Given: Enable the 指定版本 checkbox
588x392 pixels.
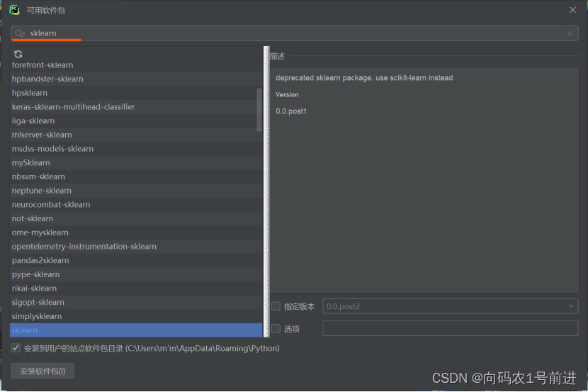Looking at the screenshot, I should (x=276, y=306).
